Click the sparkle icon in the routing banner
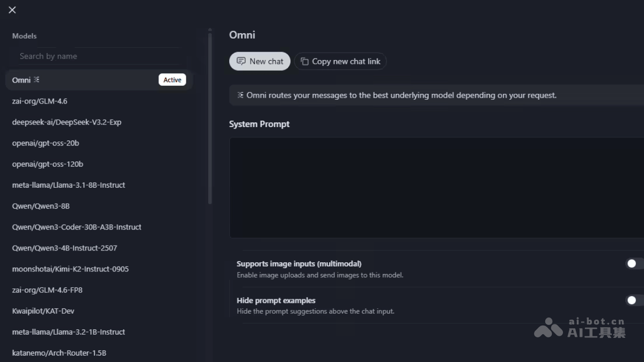 [x=239, y=95]
